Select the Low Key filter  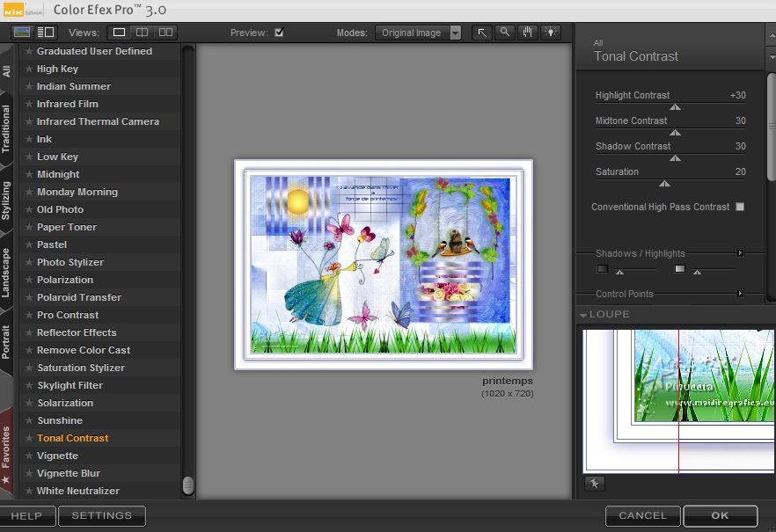pos(100,157)
